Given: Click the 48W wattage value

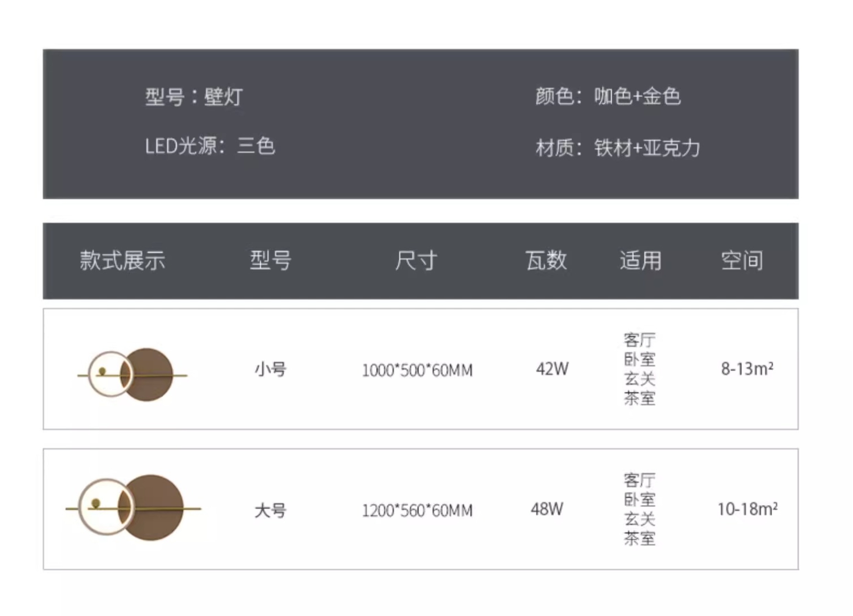Looking at the screenshot, I should coord(547,509).
